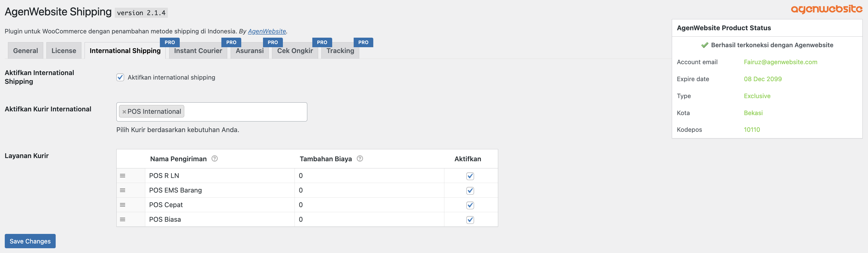The image size is (868, 253).
Task: Click the PRO badge on Cek Ongkir
Action: pyautogui.click(x=322, y=42)
